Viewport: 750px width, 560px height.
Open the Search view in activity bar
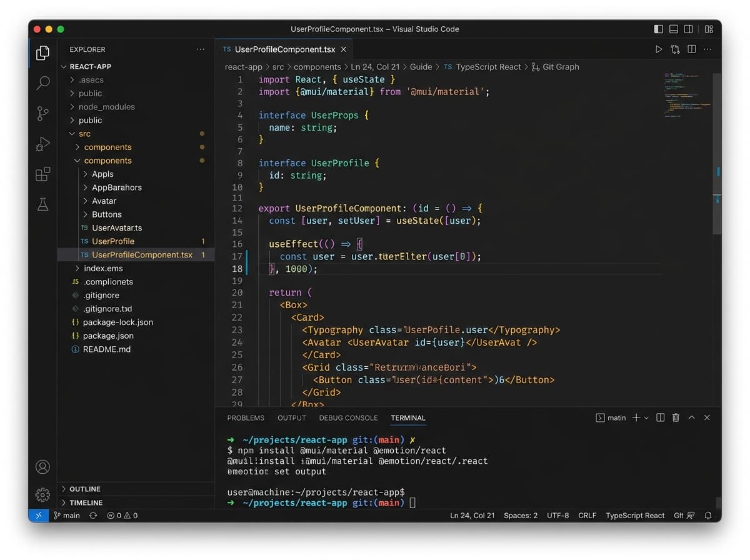click(42, 83)
